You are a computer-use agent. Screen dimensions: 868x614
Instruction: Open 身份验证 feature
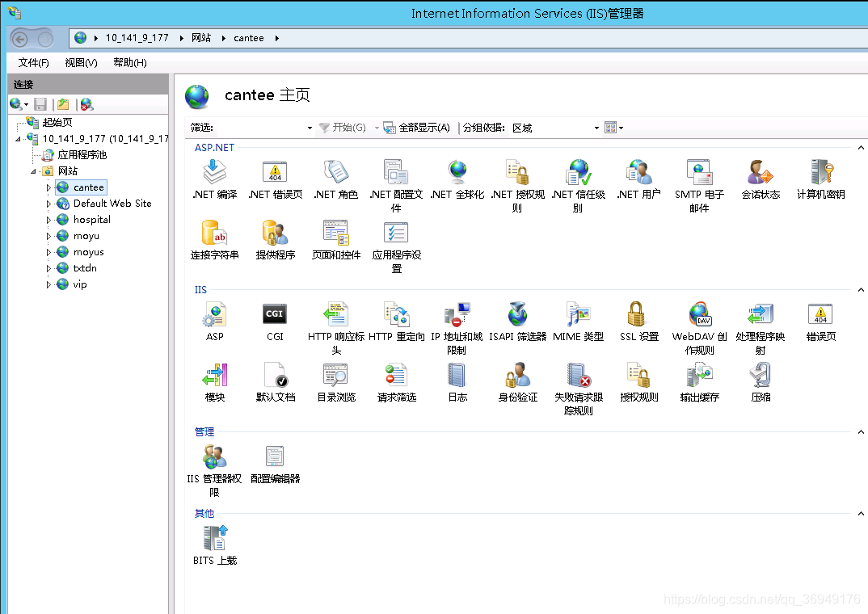pos(517,381)
